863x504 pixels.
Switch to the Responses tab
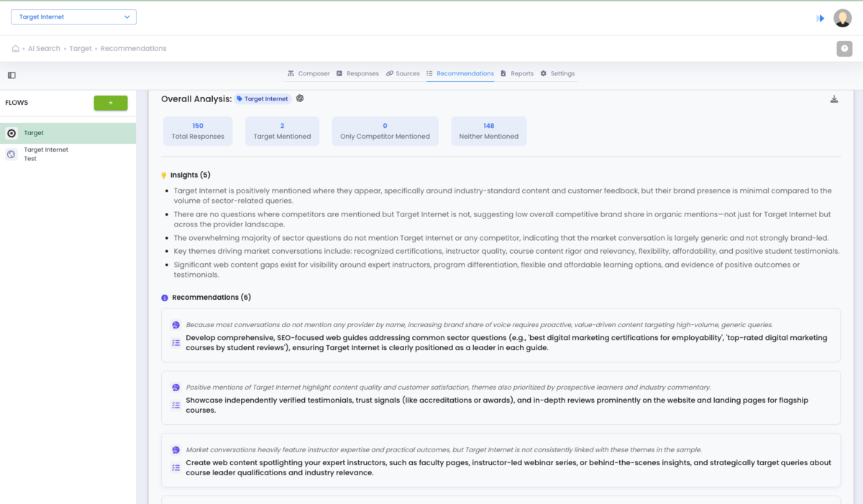tap(357, 73)
